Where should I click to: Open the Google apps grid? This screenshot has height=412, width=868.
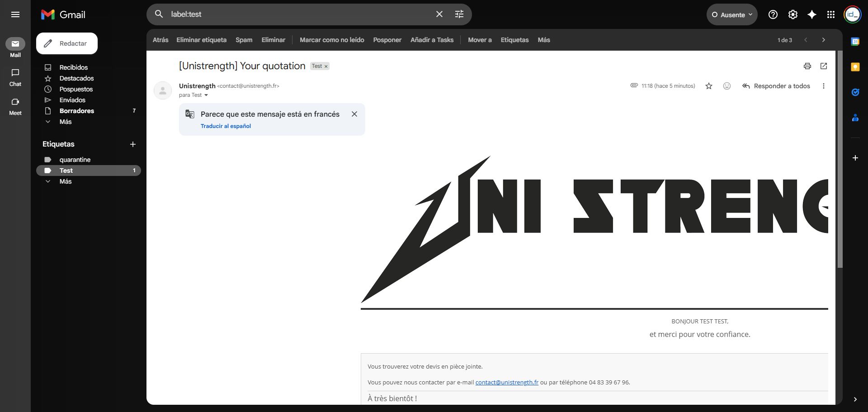(831, 14)
